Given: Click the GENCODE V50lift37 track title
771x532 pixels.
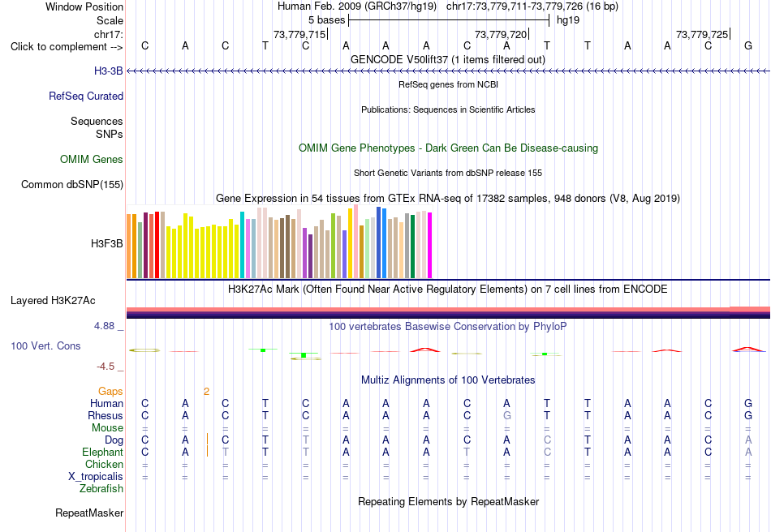Looking at the screenshot, I should 448,59.
